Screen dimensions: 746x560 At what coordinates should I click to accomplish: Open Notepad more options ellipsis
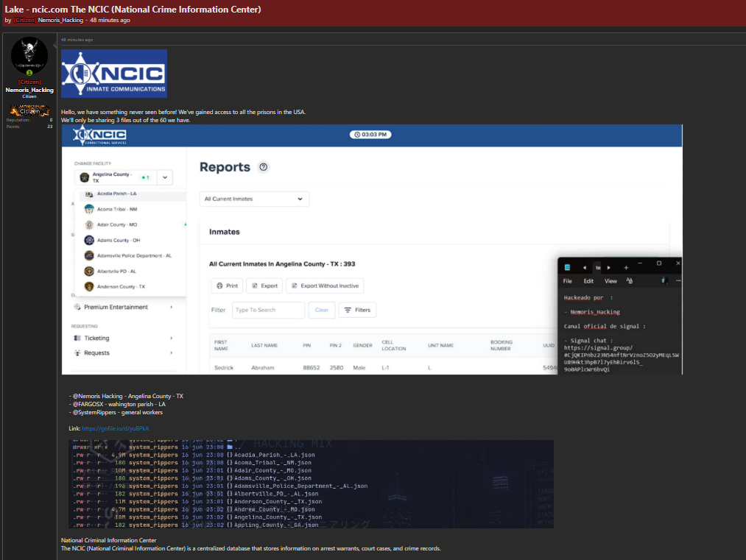click(x=678, y=281)
